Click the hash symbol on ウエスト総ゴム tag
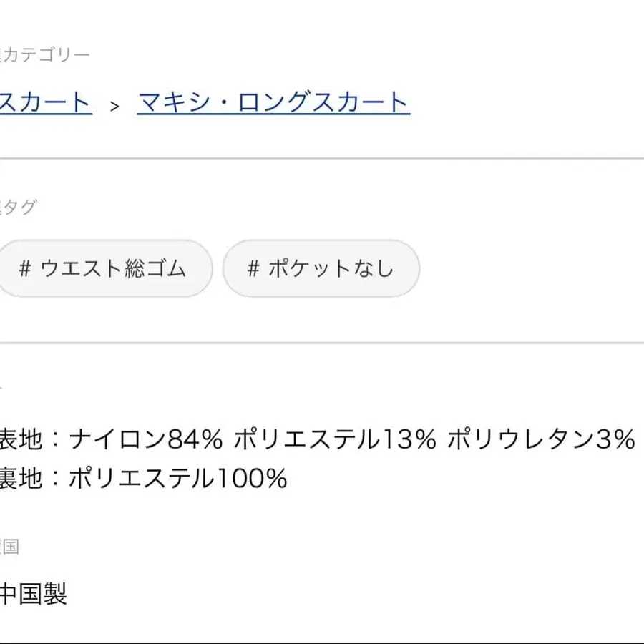 (x=26, y=268)
